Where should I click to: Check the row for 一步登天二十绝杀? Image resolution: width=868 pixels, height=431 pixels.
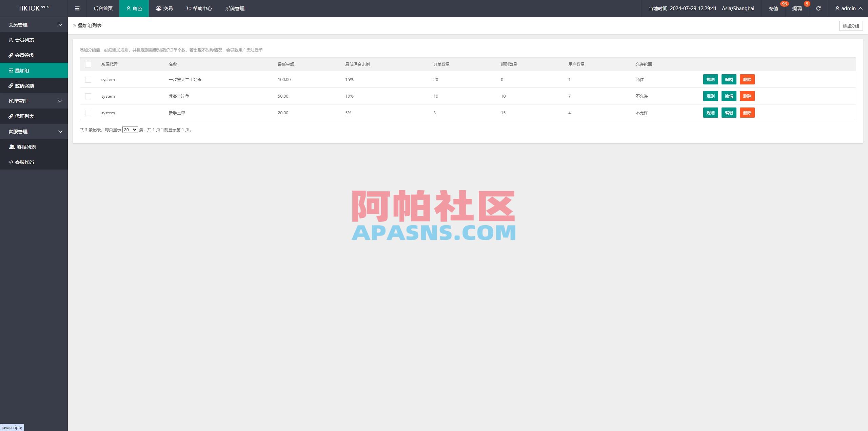pos(88,79)
